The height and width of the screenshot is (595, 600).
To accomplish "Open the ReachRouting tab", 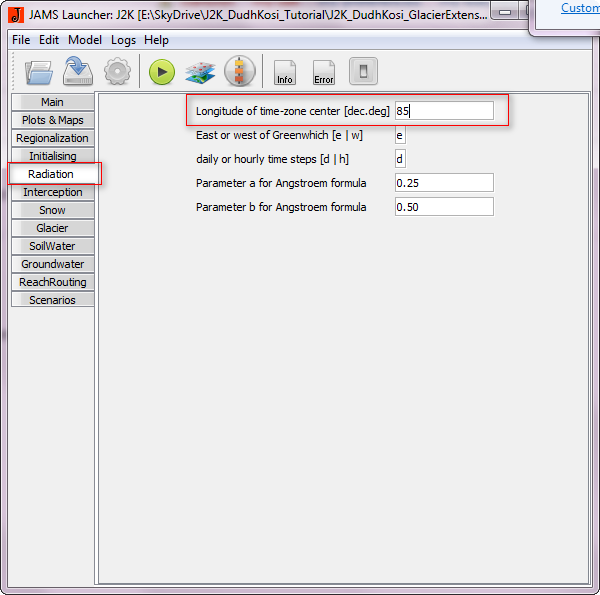I will [52, 282].
